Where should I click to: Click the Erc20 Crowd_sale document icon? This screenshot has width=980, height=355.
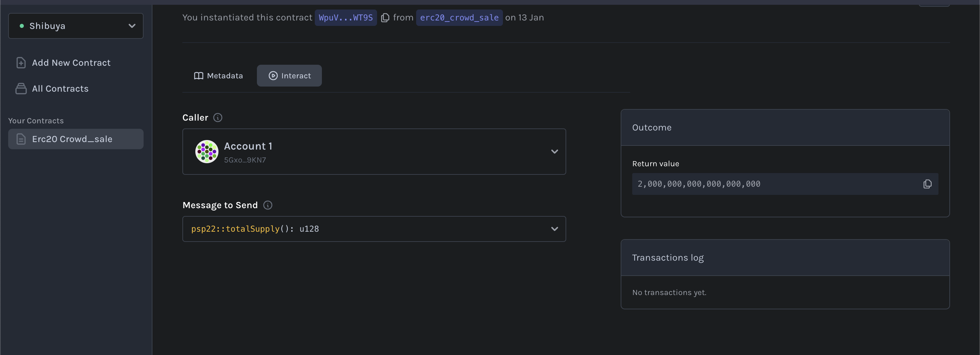pyautogui.click(x=21, y=139)
